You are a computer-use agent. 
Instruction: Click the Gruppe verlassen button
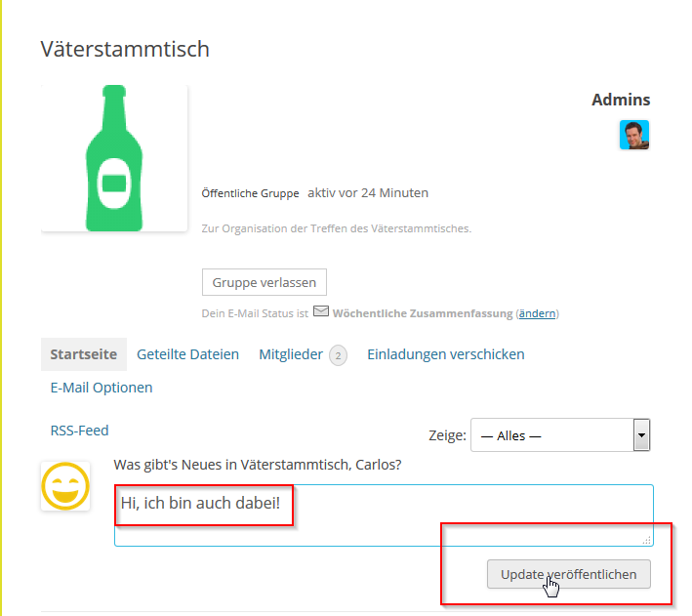[265, 282]
